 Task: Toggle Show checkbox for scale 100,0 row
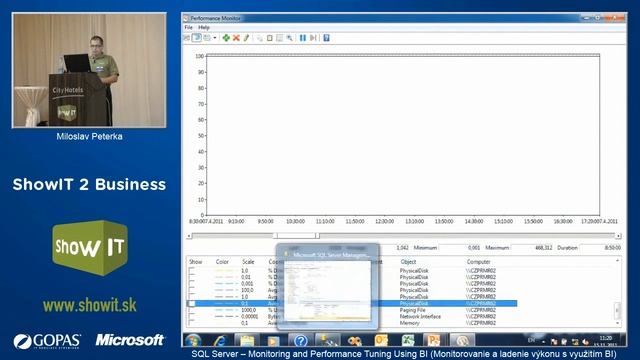(x=192, y=290)
